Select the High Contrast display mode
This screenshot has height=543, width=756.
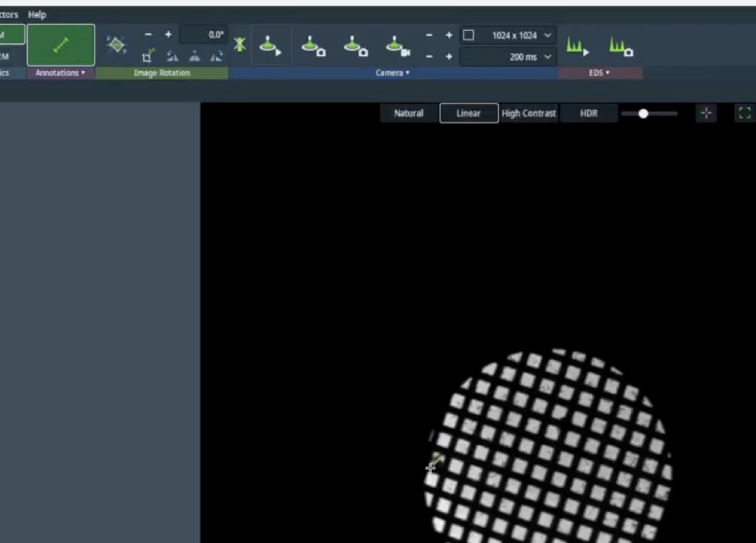click(529, 113)
